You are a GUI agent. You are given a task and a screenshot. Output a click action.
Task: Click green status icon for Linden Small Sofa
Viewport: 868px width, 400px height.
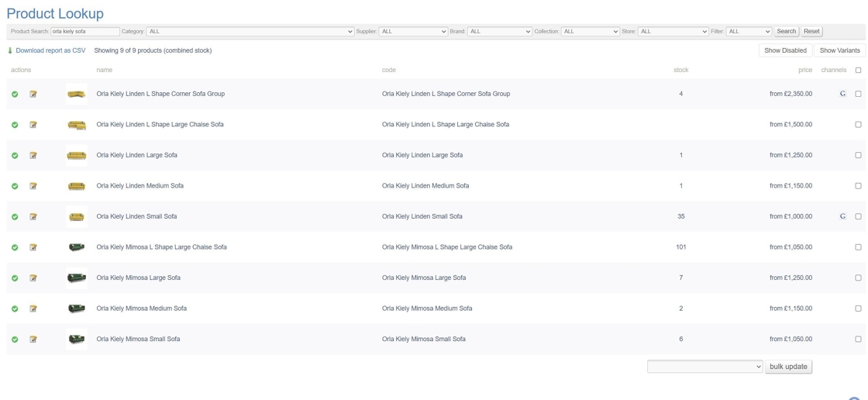[x=15, y=216]
